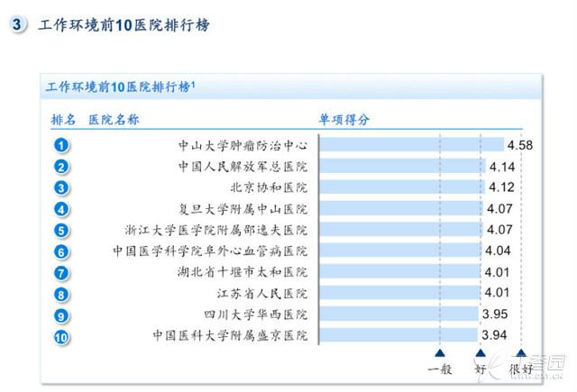Screen dimensions: 577x392
Task: Select hospital name 中国人民解放军总医院
Action: click(x=243, y=167)
